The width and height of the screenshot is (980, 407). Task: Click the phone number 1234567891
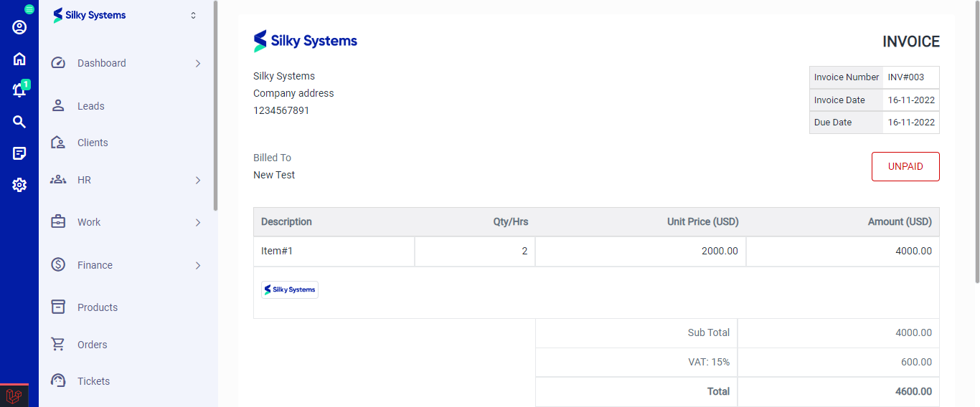[281, 110]
